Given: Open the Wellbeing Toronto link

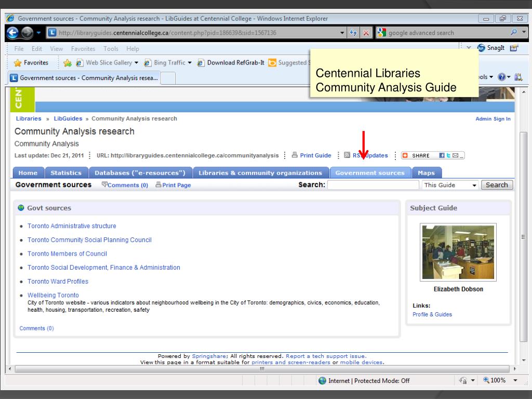Looking at the screenshot, I should point(53,295).
